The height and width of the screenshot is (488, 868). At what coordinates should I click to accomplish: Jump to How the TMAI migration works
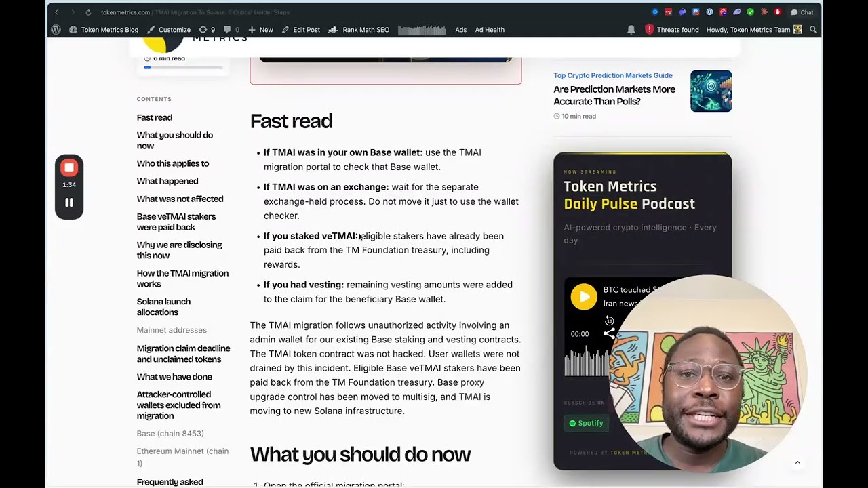[182, 279]
